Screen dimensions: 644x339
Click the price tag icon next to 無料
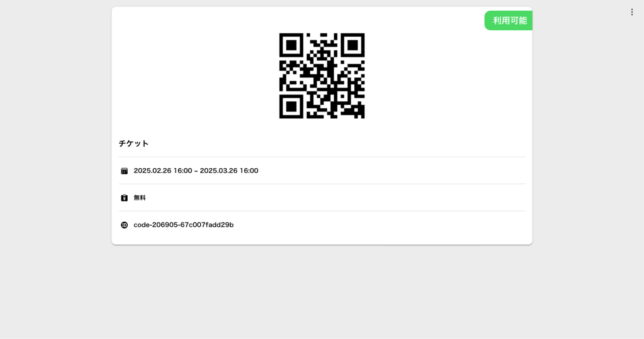tap(124, 198)
